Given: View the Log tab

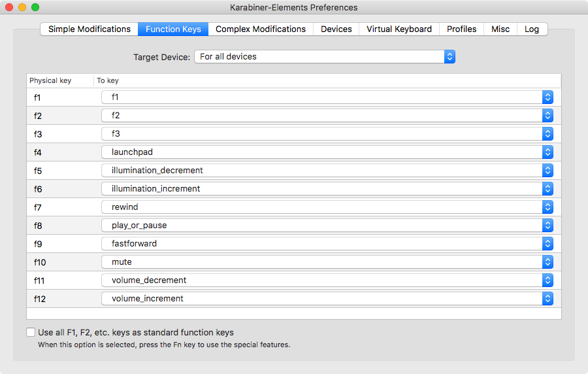Looking at the screenshot, I should pos(532,29).
